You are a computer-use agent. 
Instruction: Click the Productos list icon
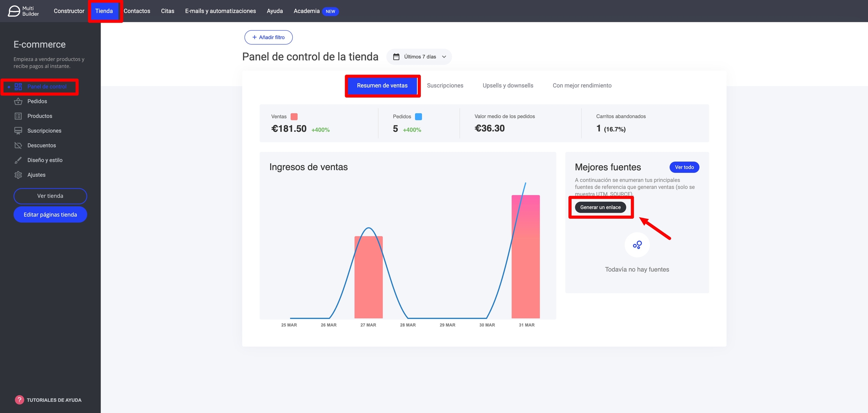pos(18,116)
